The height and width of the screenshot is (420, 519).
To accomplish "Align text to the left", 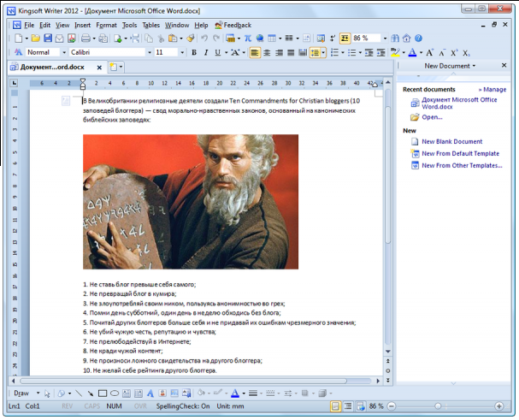I will [256, 52].
